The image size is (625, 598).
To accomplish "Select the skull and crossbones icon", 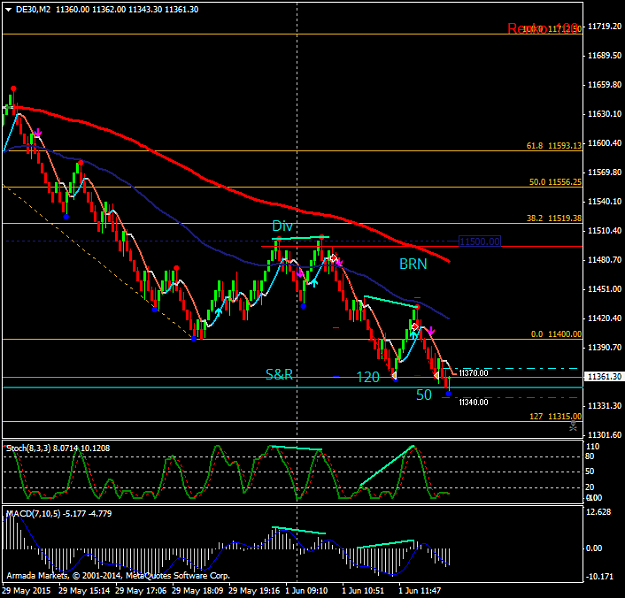I will pos(573,426).
